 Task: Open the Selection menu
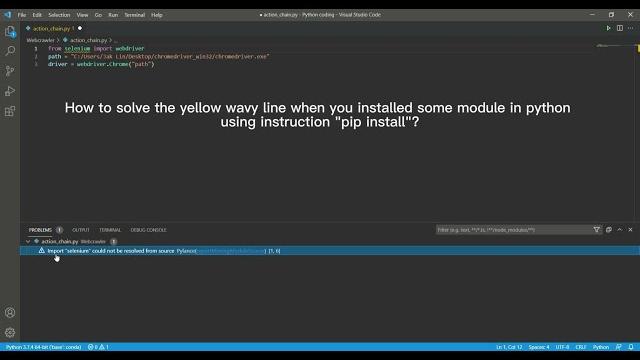59,15
